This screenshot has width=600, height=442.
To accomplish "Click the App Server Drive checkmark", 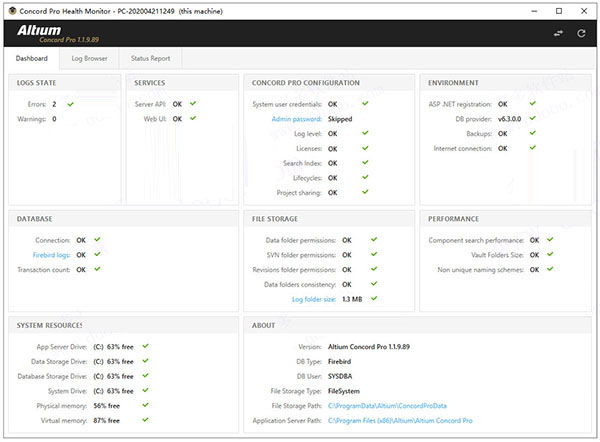I will tap(145, 346).
